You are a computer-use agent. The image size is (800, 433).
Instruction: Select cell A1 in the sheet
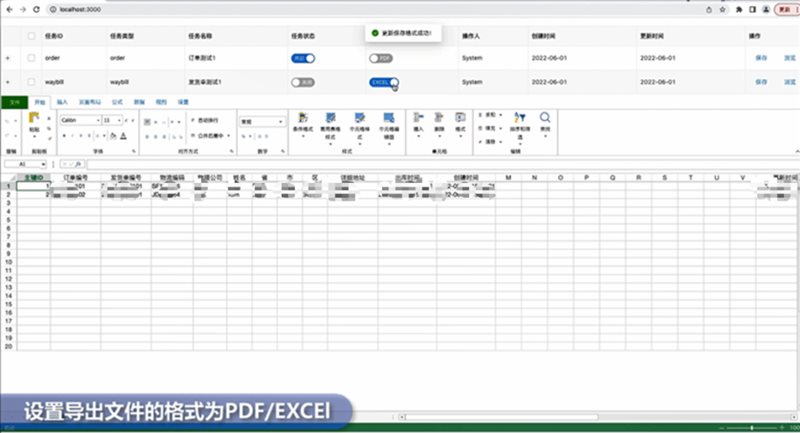[x=33, y=186]
